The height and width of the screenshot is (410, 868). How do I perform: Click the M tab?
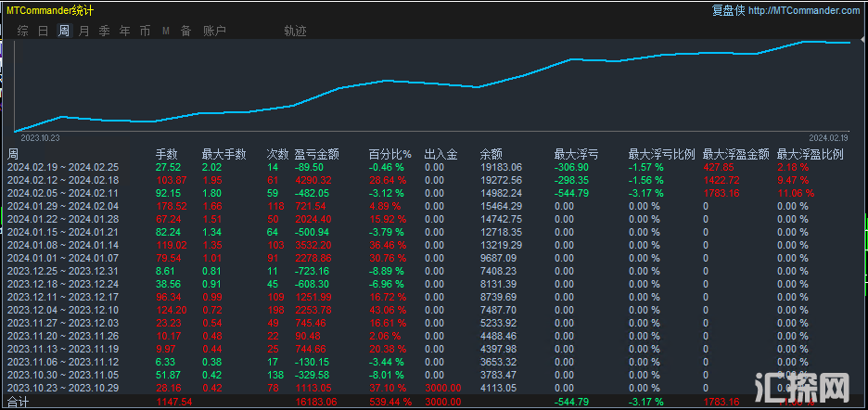click(x=166, y=31)
